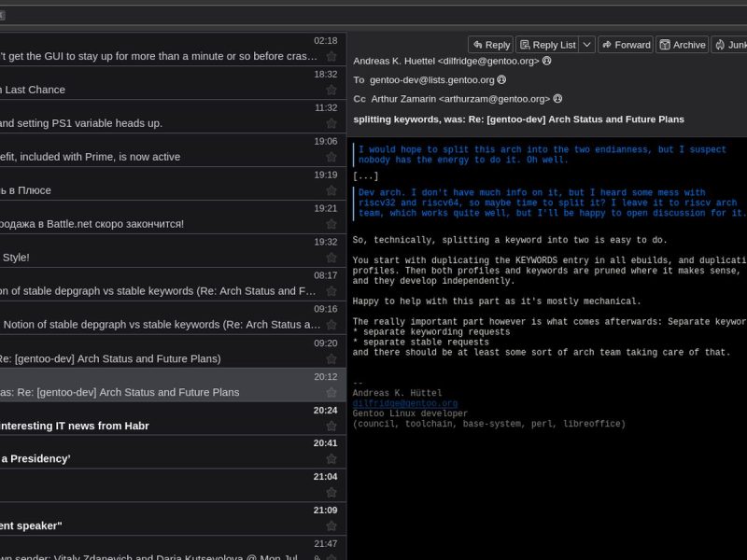The height and width of the screenshot is (560, 747).
Task: Star the 18:32 Last Chance message
Action: point(331,90)
